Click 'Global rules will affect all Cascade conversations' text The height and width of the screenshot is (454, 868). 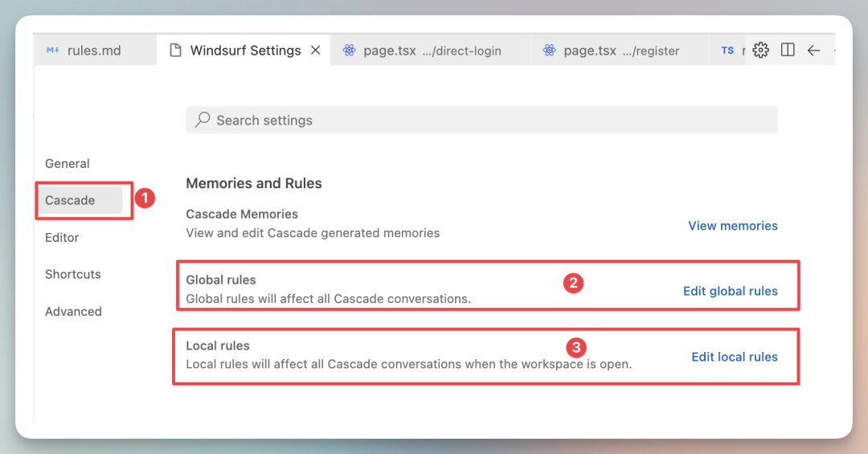click(x=328, y=299)
